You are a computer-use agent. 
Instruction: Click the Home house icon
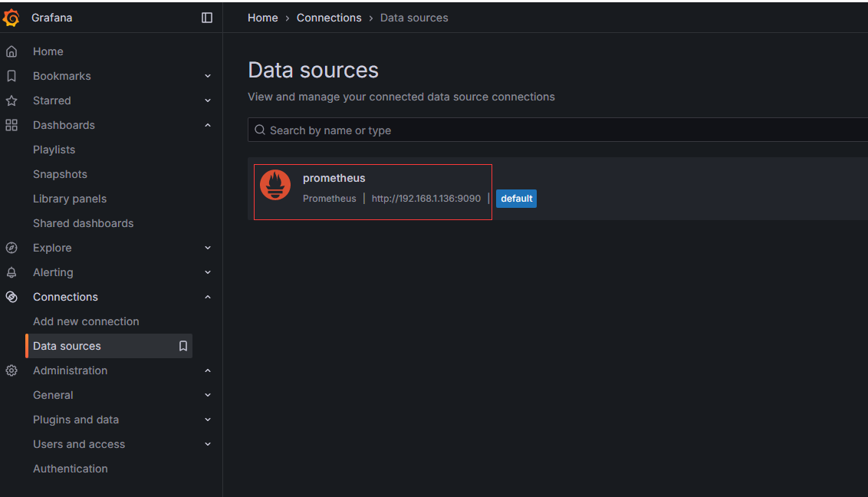(x=12, y=51)
